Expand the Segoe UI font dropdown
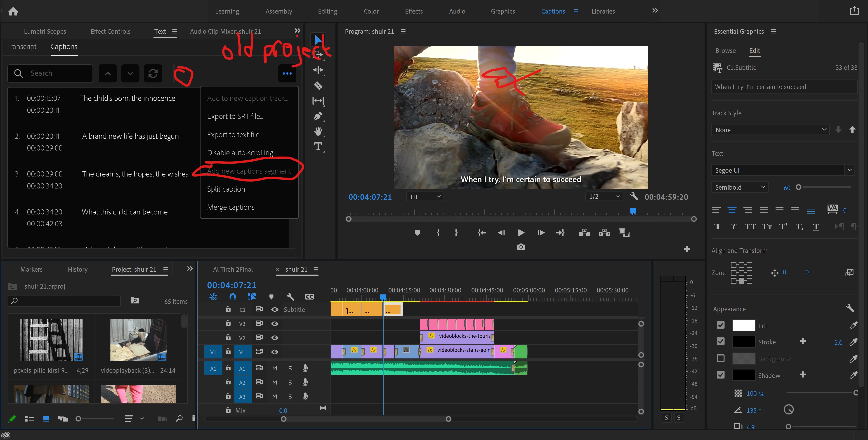The width and height of the screenshot is (868, 440). pyautogui.click(x=849, y=170)
